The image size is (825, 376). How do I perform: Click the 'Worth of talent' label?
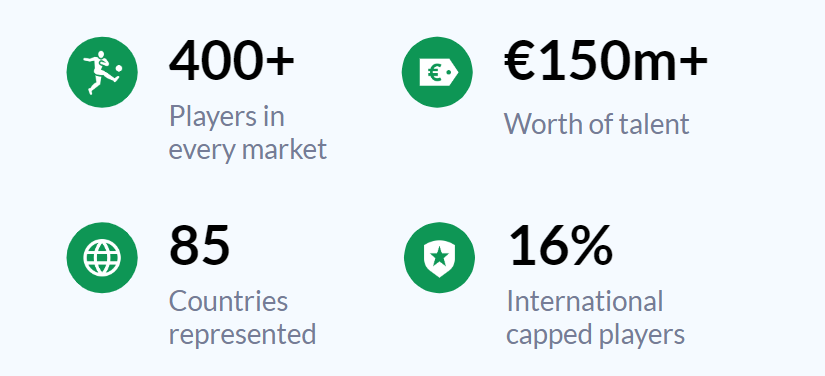pyautogui.click(x=597, y=124)
